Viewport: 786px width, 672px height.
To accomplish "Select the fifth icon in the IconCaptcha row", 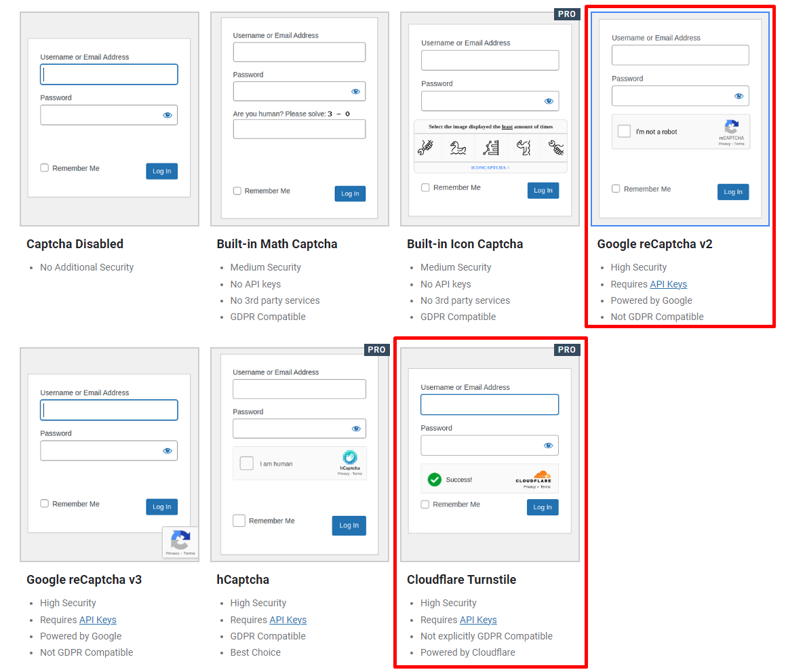I will point(555,147).
